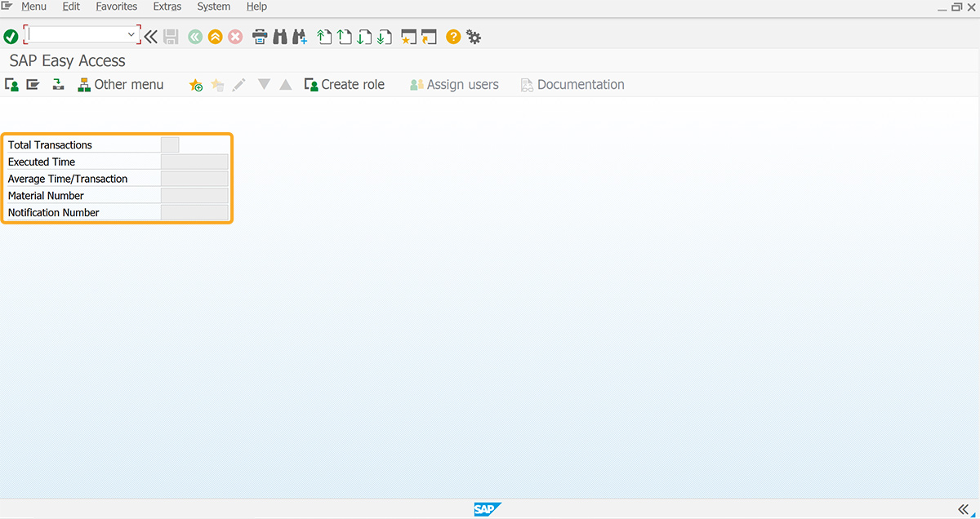Select the 'Material Number' label text
Viewport: 980px width, 519px height.
pyautogui.click(x=46, y=196)
